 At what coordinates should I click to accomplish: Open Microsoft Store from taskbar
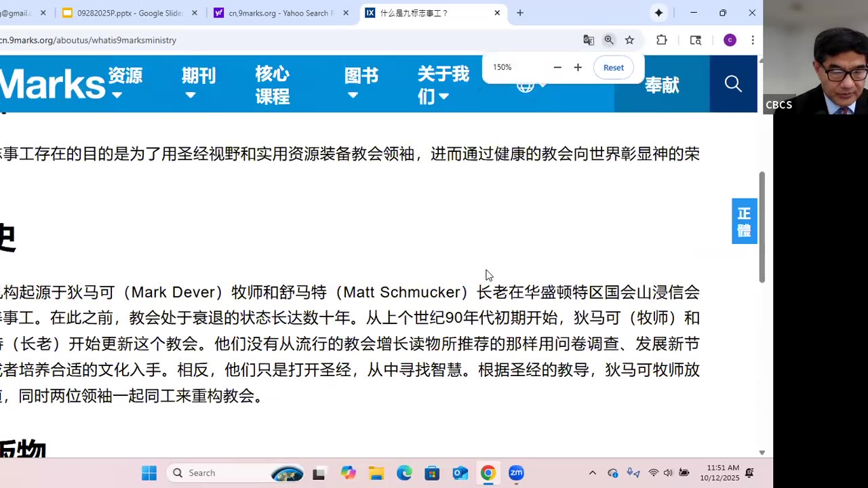pos(432,473)
